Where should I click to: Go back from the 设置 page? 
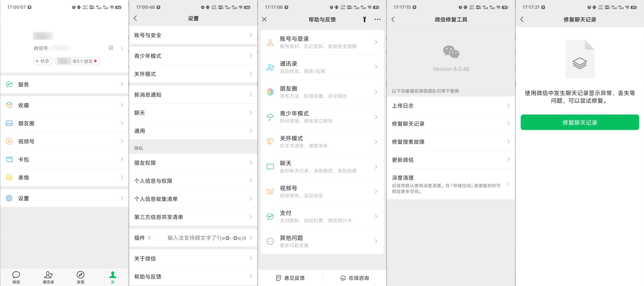135,18
